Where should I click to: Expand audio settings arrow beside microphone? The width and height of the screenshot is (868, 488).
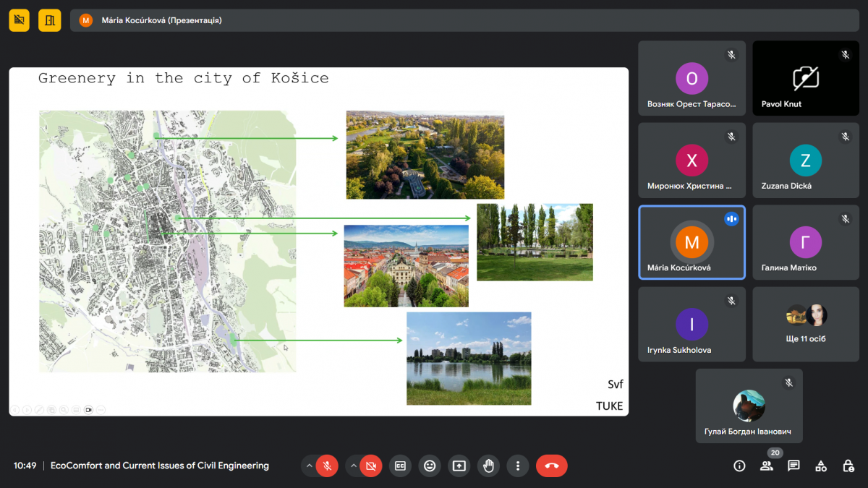(310, 466)
